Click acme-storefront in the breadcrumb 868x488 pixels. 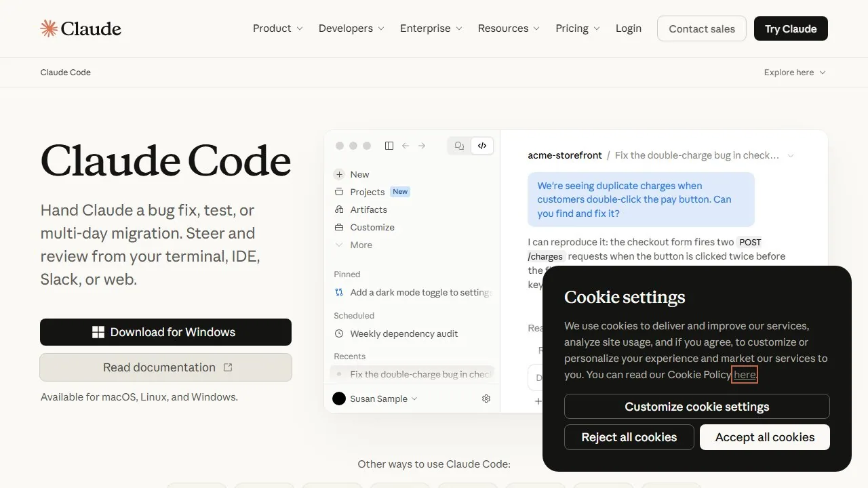[x=565, y=155]
